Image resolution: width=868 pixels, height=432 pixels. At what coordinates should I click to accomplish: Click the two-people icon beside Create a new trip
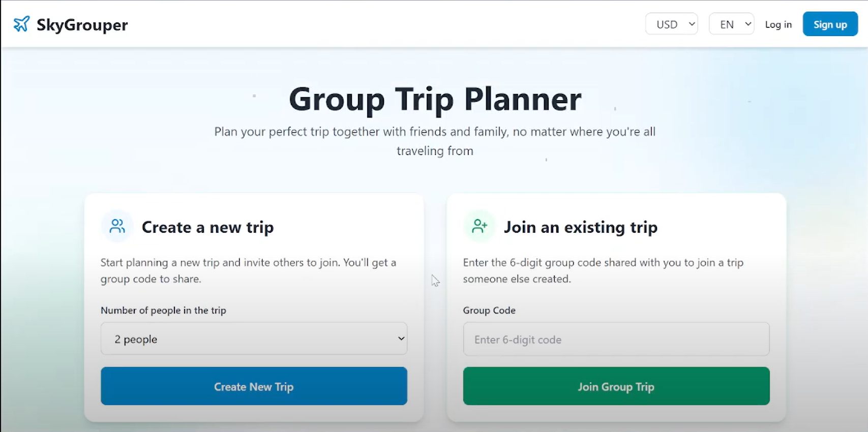point(117,226)
